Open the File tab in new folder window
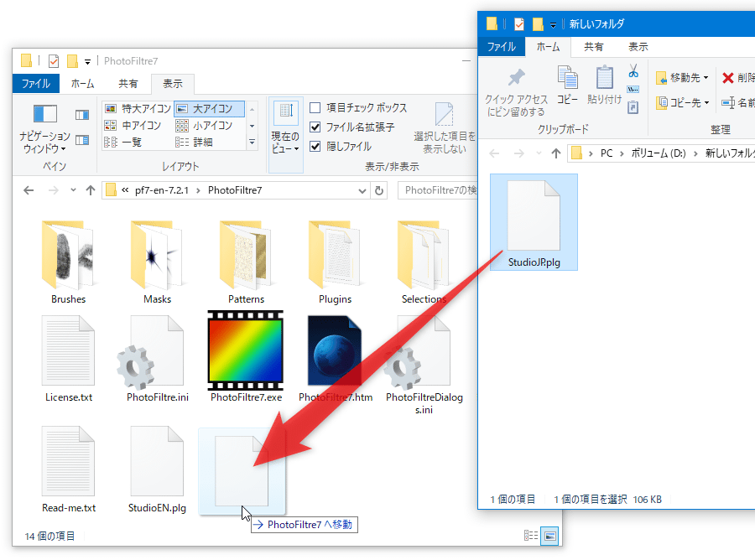 coord(502,47)
